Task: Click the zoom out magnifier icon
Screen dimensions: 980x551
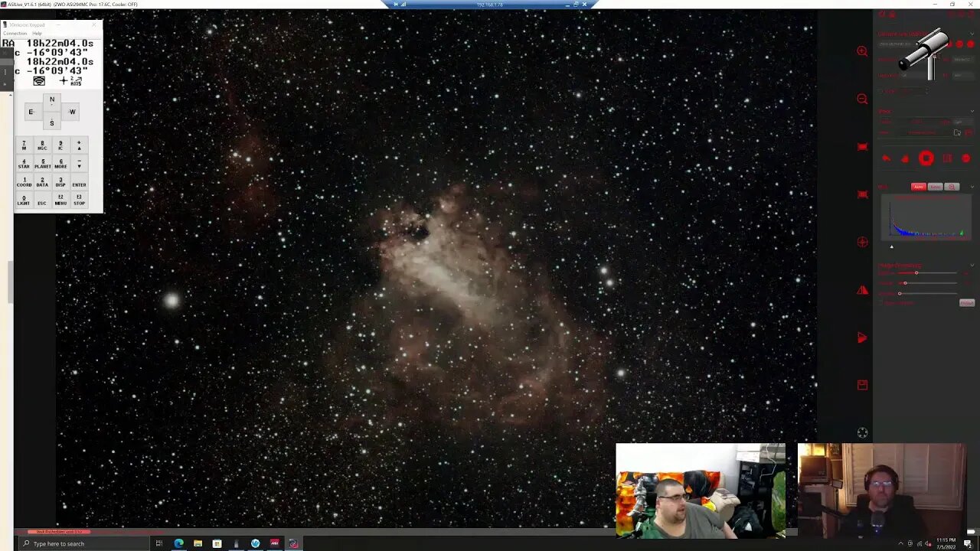Action: pyautogui.click(x=862, y=99)
